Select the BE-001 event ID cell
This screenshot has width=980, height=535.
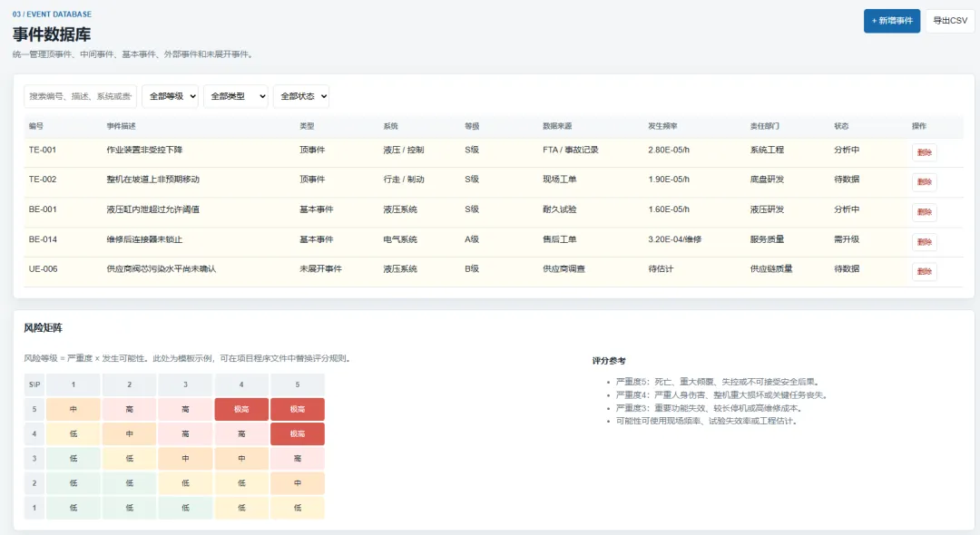(43, 209)
